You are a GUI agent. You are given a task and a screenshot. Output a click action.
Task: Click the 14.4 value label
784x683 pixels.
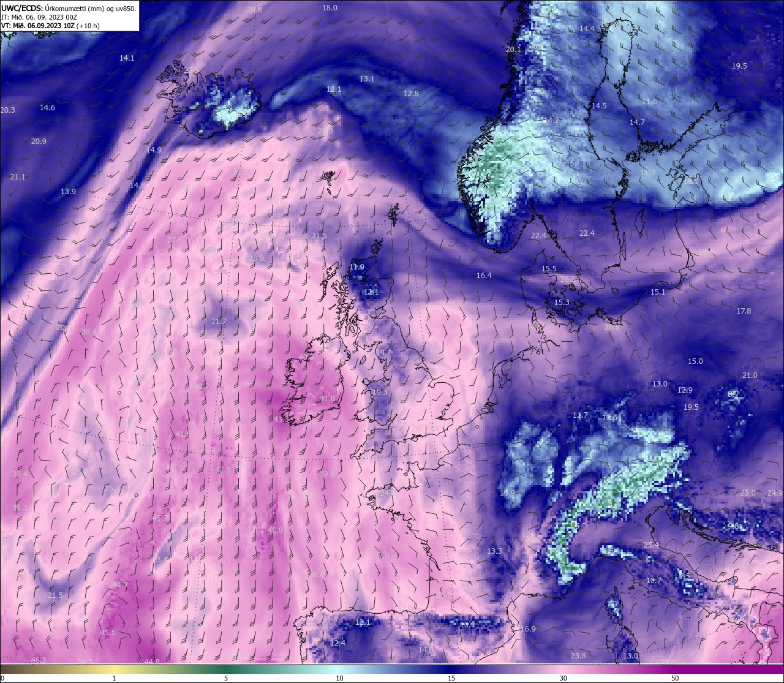click(587, 29)
